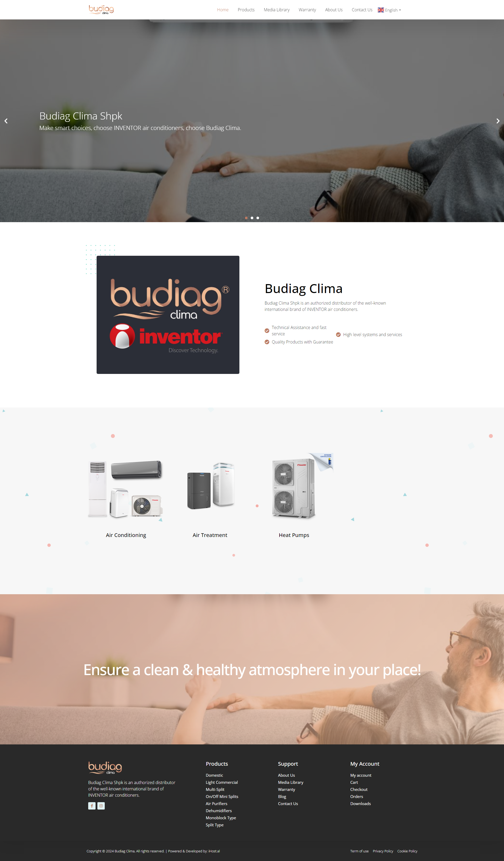This screenshot has width=504, height=861.
Task: Click the Warranty navigation link
Action: click(x=307, y=10)
